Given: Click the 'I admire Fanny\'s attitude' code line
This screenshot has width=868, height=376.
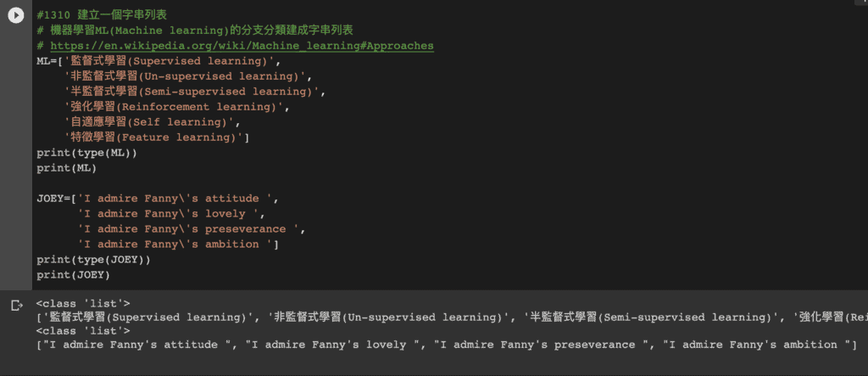Looking at the screenshot, I should [x=158, y=199].
